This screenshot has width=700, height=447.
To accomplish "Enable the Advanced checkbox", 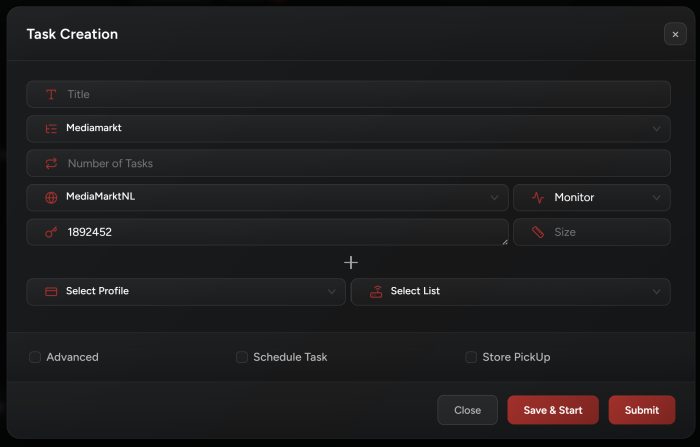I will [x=35, y=357].
